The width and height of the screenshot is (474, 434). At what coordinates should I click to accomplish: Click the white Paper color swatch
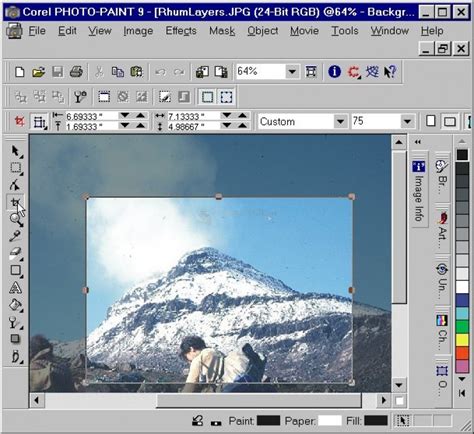(330, 421)
